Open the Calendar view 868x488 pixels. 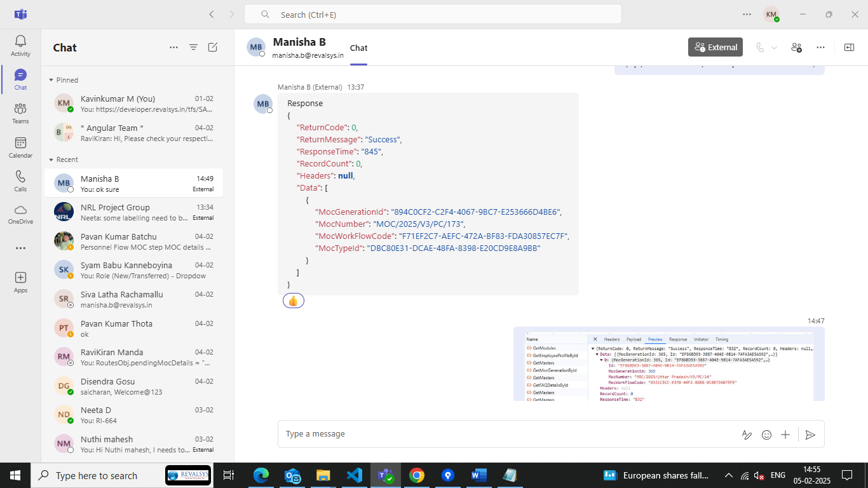tap(20, 147)
